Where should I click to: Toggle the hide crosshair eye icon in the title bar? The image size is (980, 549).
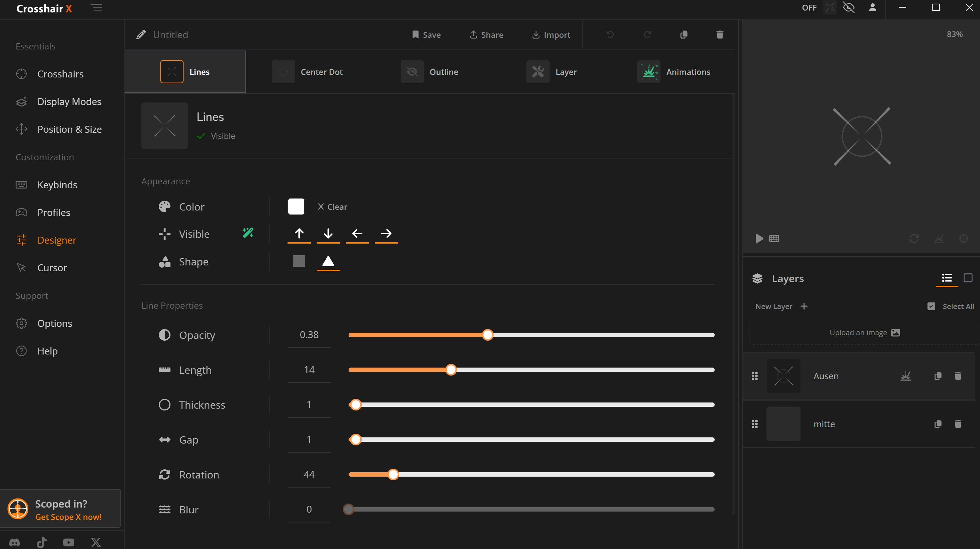pyautogui.click(x=849, y=8)
